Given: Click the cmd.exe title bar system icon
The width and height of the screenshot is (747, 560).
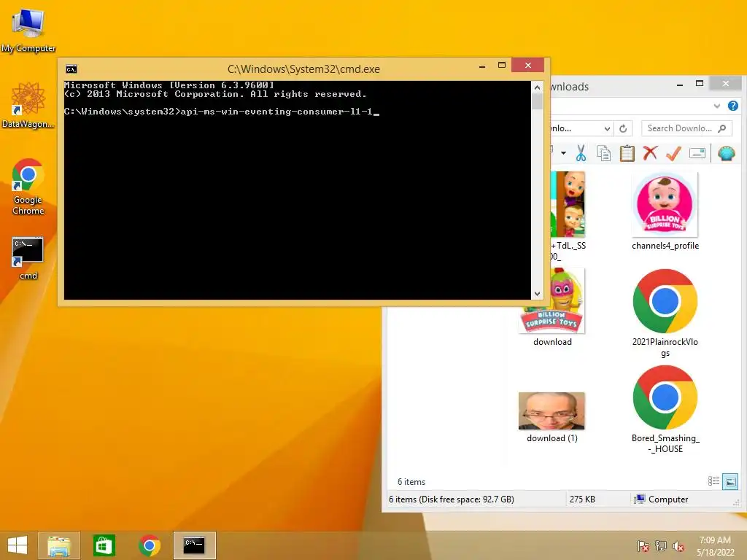Looking at the screenshot, I should point(71,69).
